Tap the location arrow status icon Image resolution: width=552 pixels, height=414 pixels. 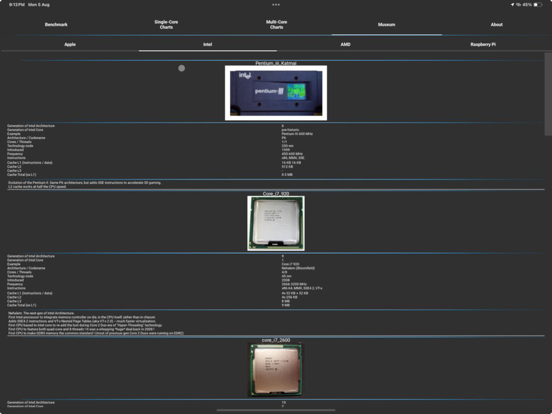(x=512, y=5)
